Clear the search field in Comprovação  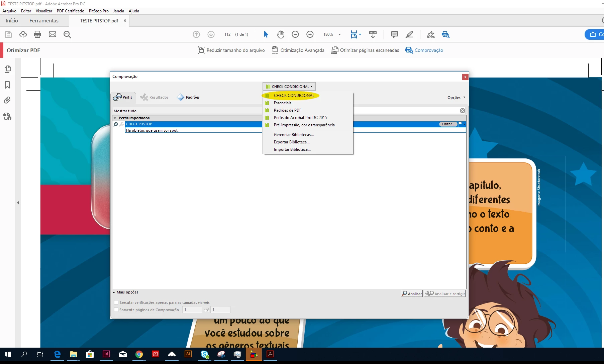click(463, 111)
